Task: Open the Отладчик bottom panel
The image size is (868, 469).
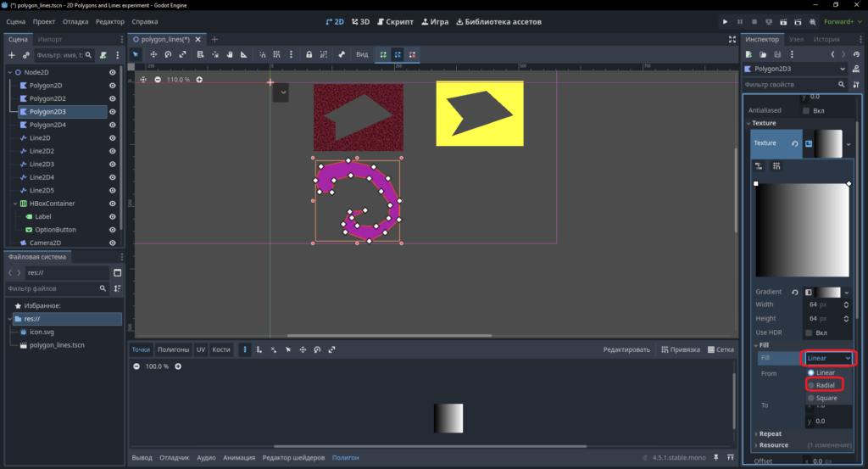Action: [175, 457]
